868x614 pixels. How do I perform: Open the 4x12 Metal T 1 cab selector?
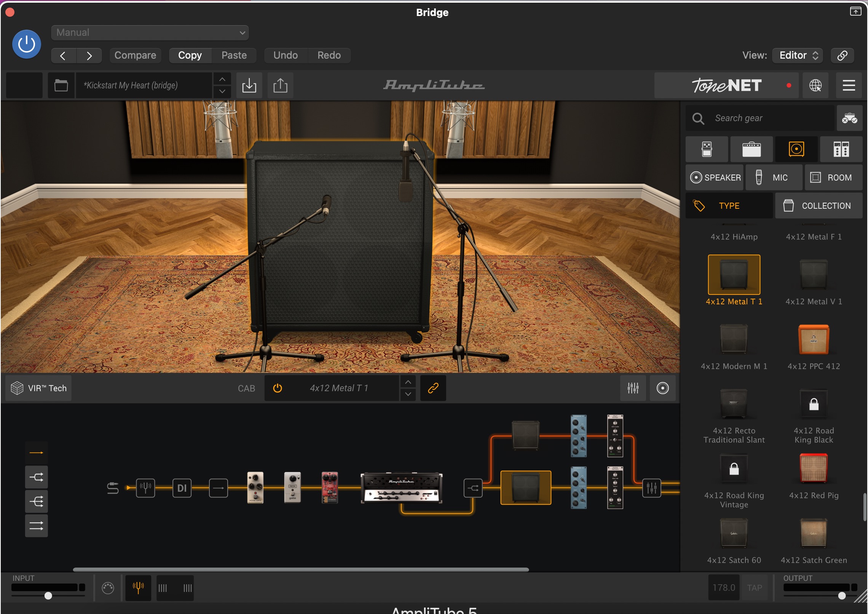click(x=339, y=388)
